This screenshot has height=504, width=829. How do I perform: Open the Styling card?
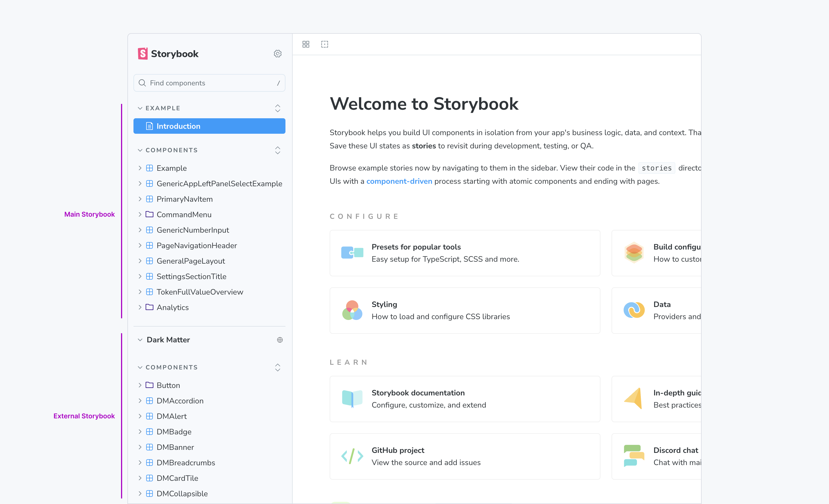pyautogui.click(x=465, y=311)
